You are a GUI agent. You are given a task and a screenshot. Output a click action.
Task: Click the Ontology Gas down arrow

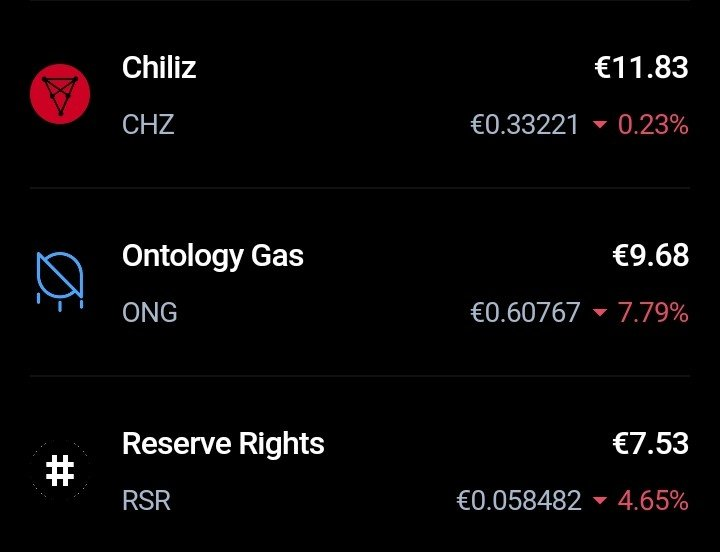[600, 312]
